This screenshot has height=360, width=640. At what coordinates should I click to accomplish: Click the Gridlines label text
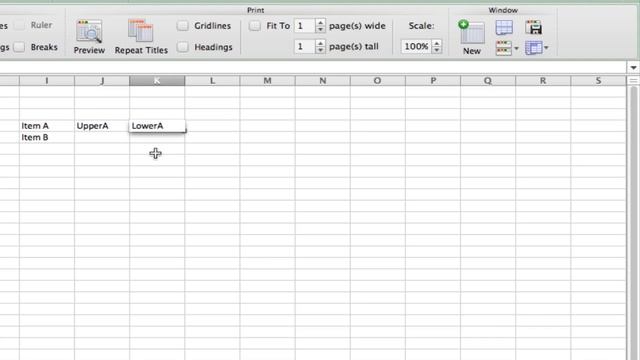point(212,26)
